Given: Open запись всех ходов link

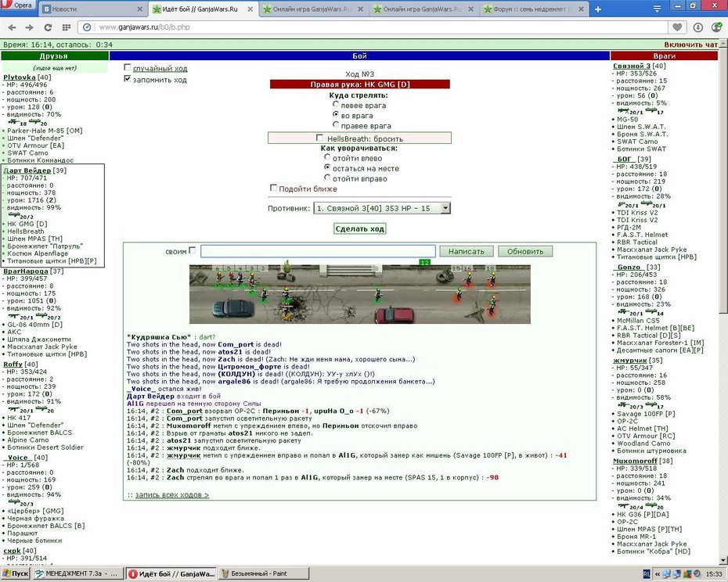Looking at the screenshot, I should 171,494.
